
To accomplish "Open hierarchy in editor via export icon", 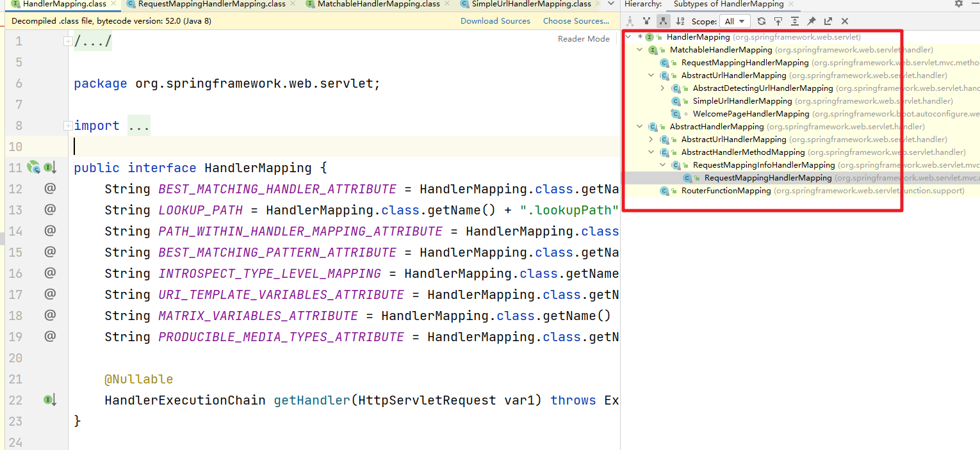I will click(x=829, y=20).
